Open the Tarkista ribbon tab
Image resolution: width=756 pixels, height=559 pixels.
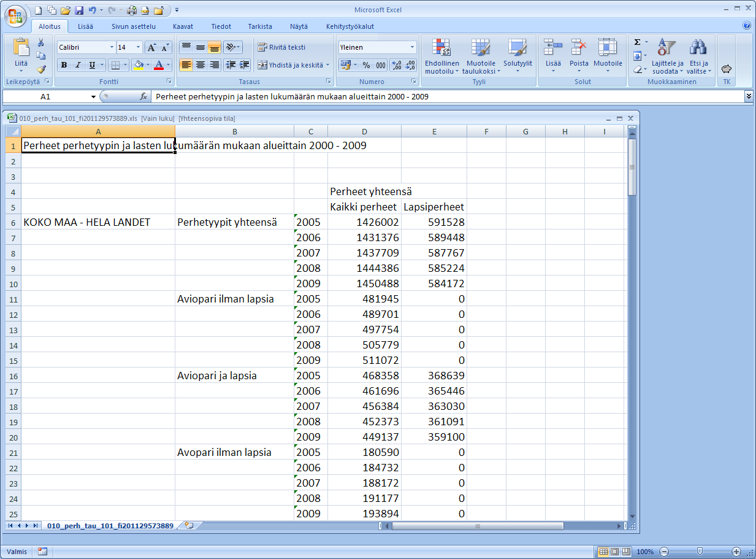[260, 26]
